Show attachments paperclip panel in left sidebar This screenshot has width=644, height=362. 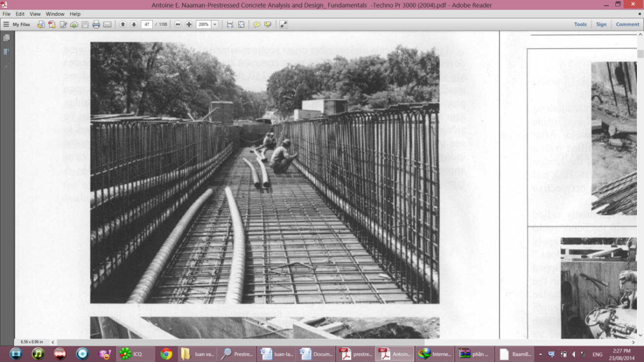[x=6, y=66]
